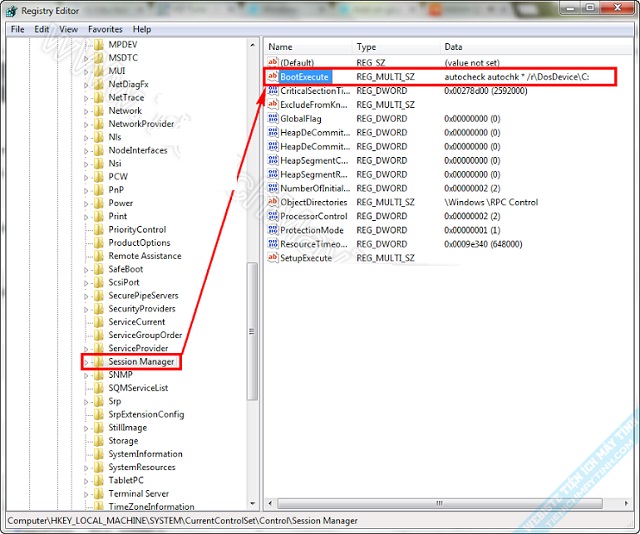Screen dimensions: 640x534
Task: Click the Storage folder icon
Action: (x=98, y=441)
